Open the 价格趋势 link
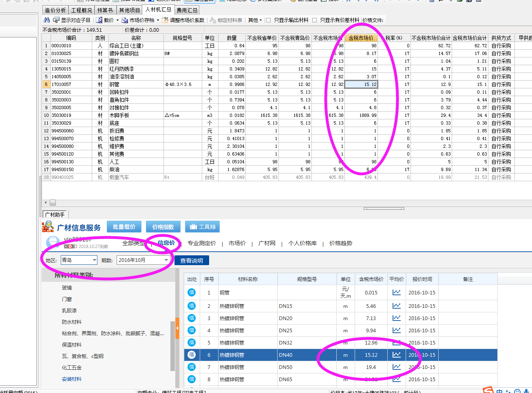 (x=341, y=243)
